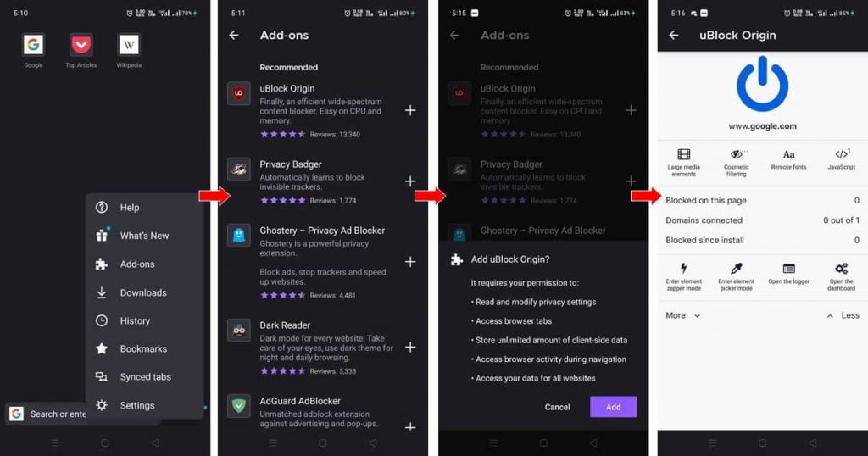The height and width of the screenshot is (456, 868).
Task: Toggle JavaScript blocking icon
Action: pos(842,154)
